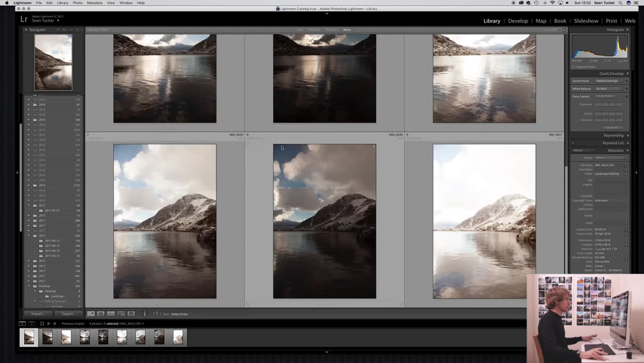Screen dimensions: 644x363
Task: Collapse the Metadata panel
Action: (627, 150)
